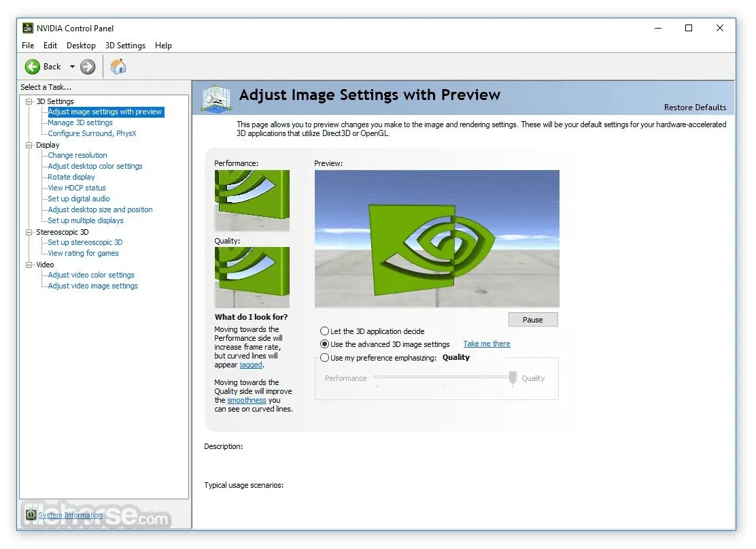Collapse the Video tree node
This screenshot has width=756, height=549.
click(x=29, y=265)
